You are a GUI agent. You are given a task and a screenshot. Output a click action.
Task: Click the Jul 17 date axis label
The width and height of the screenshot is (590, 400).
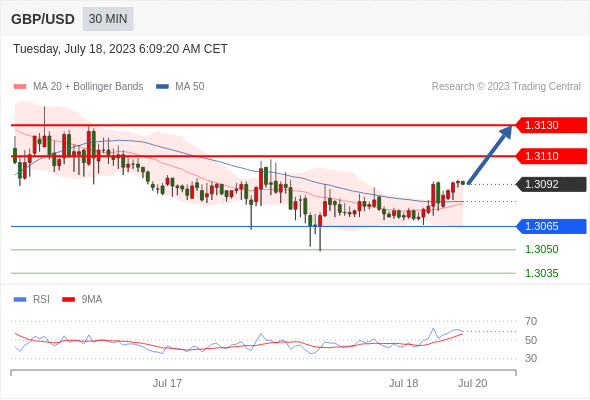tap(167, 383)
